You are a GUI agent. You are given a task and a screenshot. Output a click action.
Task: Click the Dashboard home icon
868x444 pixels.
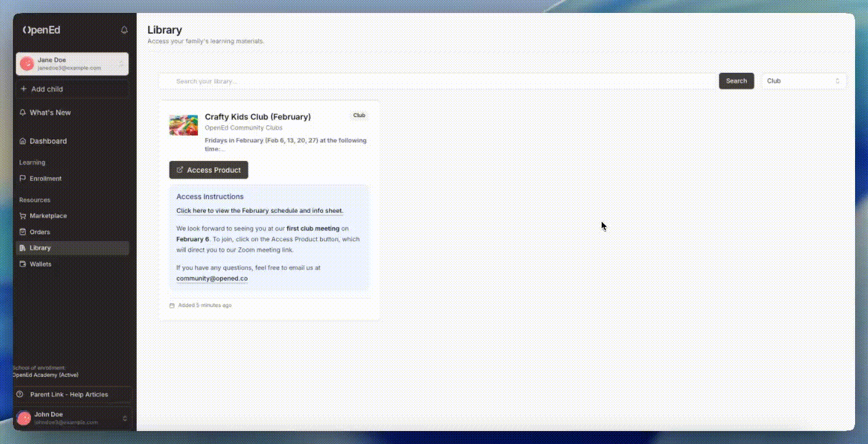(x=23, y=141)
